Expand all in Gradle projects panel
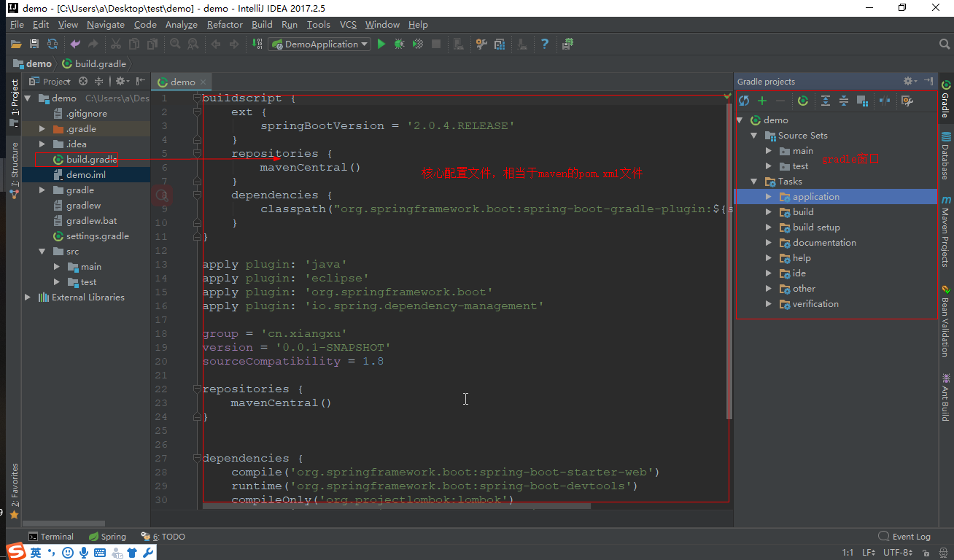954x560 pixels. point(826,101)
